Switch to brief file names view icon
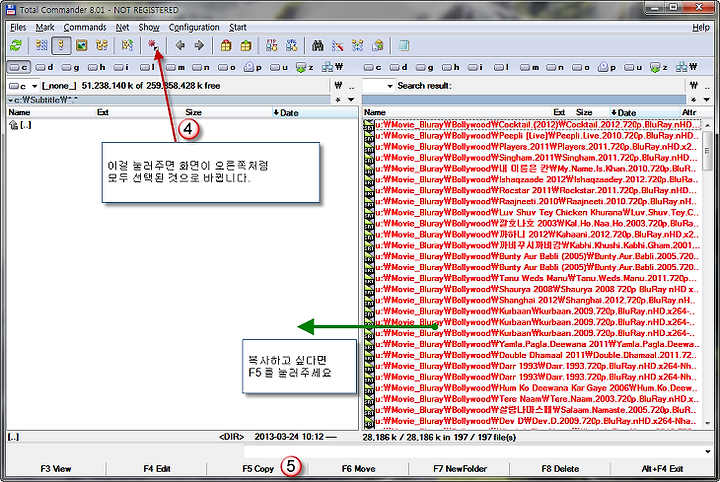The image size is (720, 482). [x=42, y=45]
